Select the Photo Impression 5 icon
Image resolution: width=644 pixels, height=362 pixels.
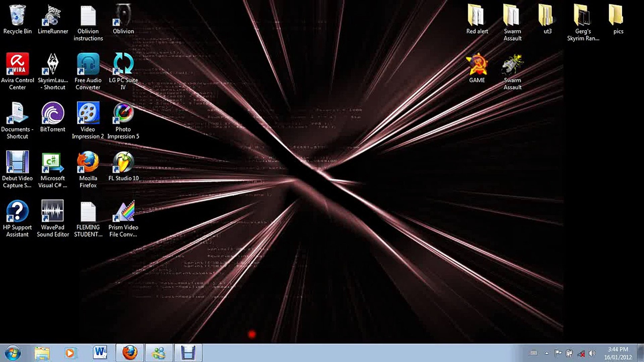123,113
